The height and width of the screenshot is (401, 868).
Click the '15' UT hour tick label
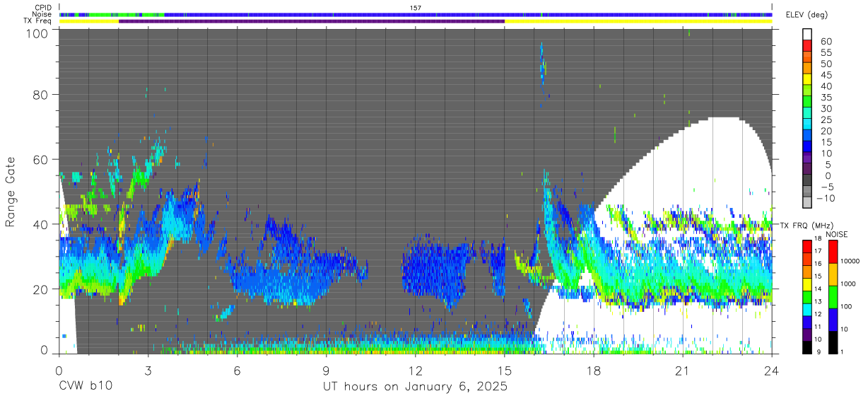pos(504,370)
